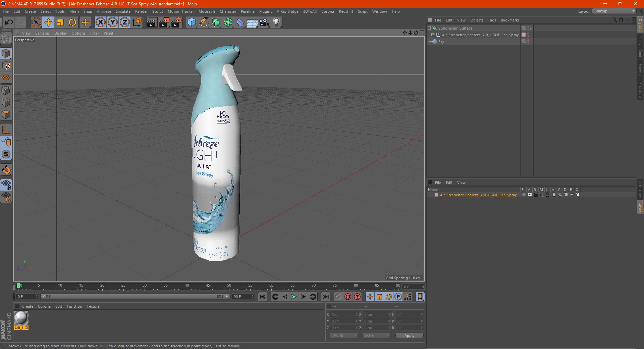Switch to Polygons mode
644x349 pixels.
(6, 114)
